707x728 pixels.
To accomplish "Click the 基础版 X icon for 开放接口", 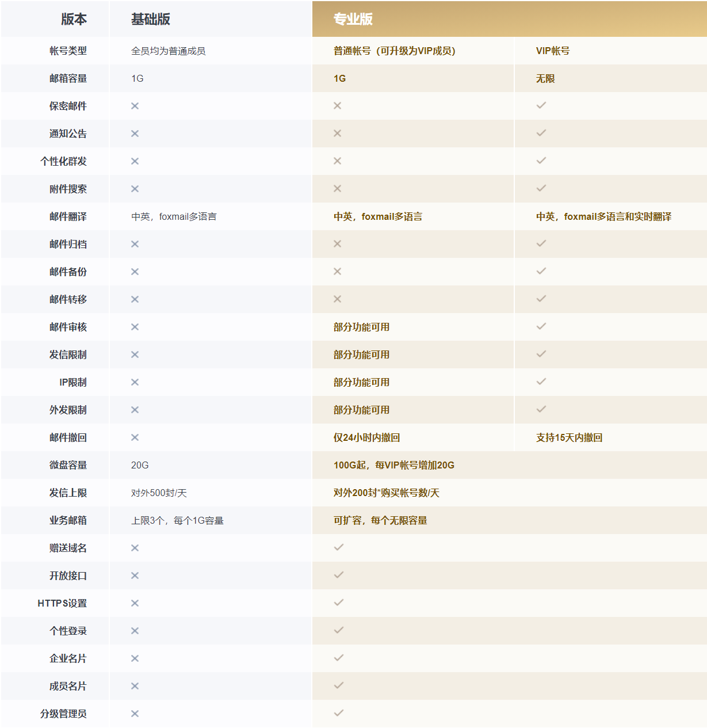I will click(x=135, y=575).
